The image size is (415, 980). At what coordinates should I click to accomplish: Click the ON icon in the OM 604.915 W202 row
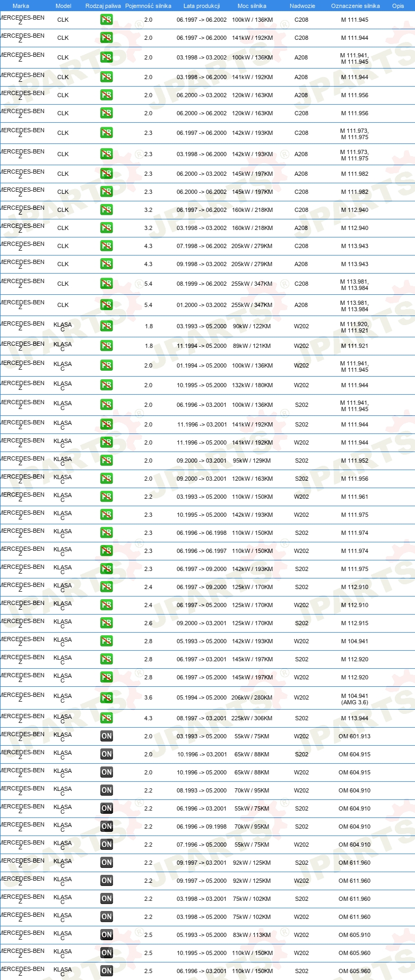coord(107,772)
